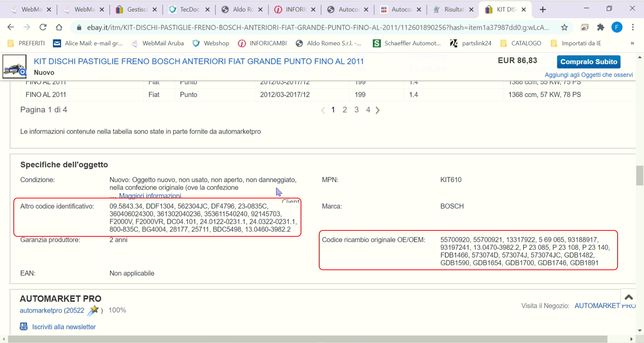Viewport: 644px width, 343px height.
Task: Switch to the Risultat tab
Action: 453,10
